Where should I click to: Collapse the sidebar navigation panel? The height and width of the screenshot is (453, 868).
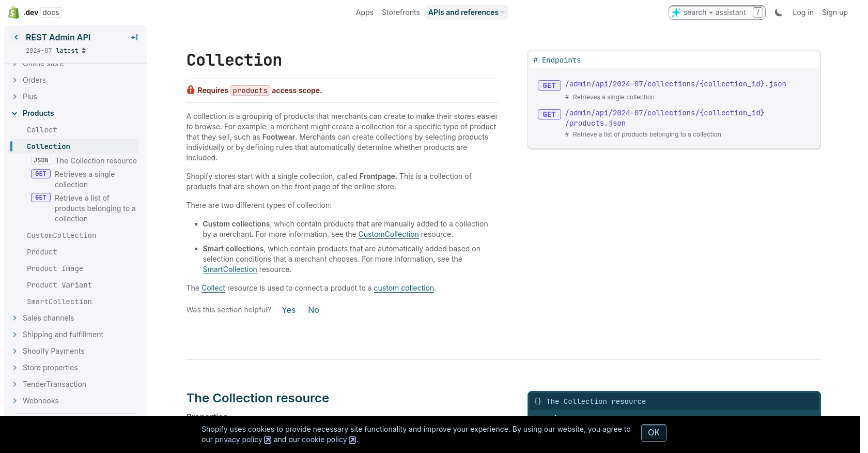pos(134,37)
